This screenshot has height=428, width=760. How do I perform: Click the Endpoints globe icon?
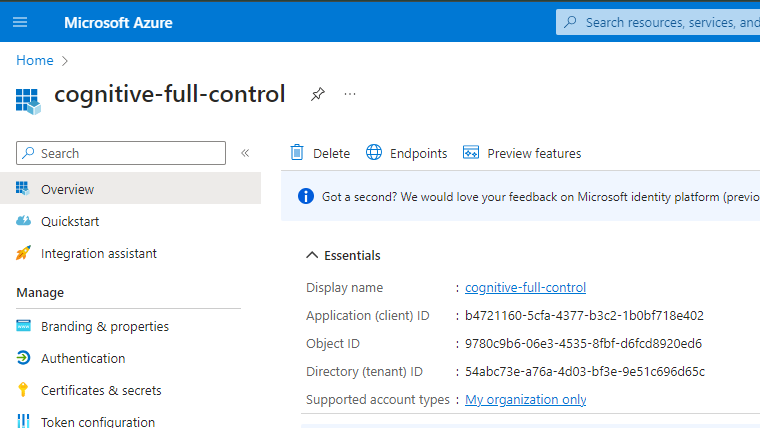374,153
